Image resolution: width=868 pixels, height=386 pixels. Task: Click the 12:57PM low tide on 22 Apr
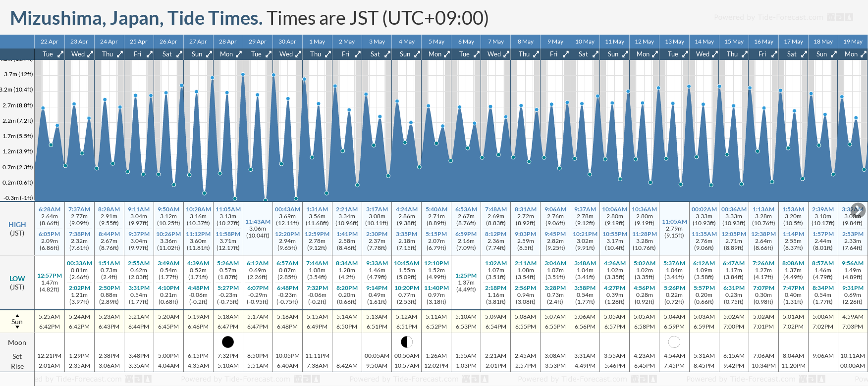click(50, 276)
